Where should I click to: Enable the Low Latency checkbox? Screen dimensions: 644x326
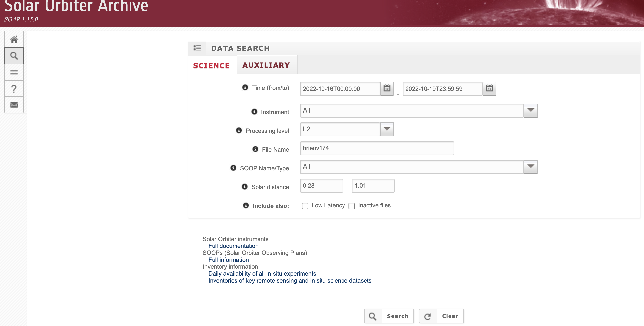[x=305, y=206]
